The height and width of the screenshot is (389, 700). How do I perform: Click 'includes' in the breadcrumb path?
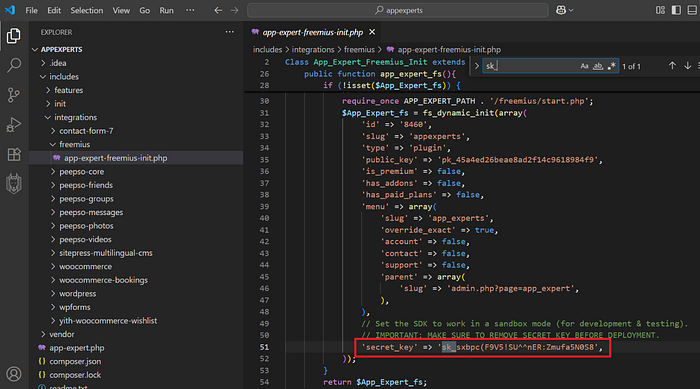267,50
